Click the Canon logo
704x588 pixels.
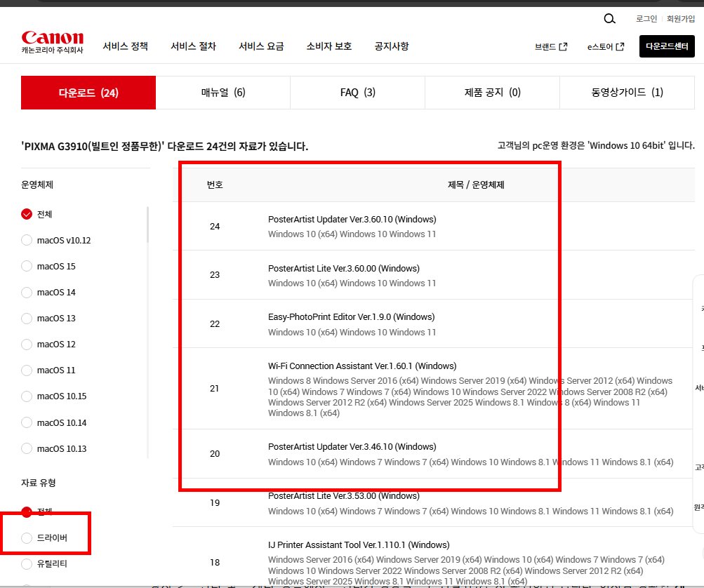coord(52,39)
